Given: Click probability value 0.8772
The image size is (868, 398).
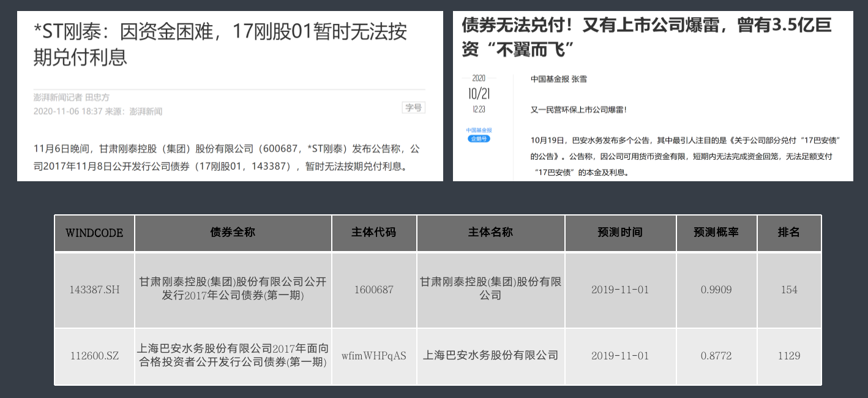Looking at the screenshot, I should pos(716,356).
